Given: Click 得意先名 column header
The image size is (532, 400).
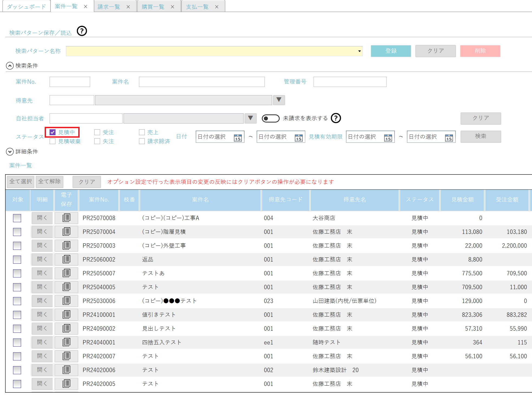Looking at the screenshot, I should tap(355, 200).
